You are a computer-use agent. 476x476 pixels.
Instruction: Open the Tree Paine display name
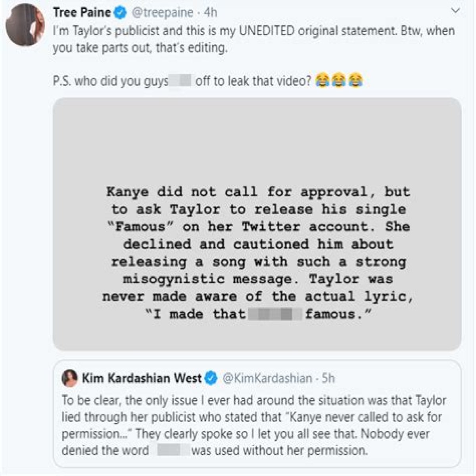coord(82,12)
